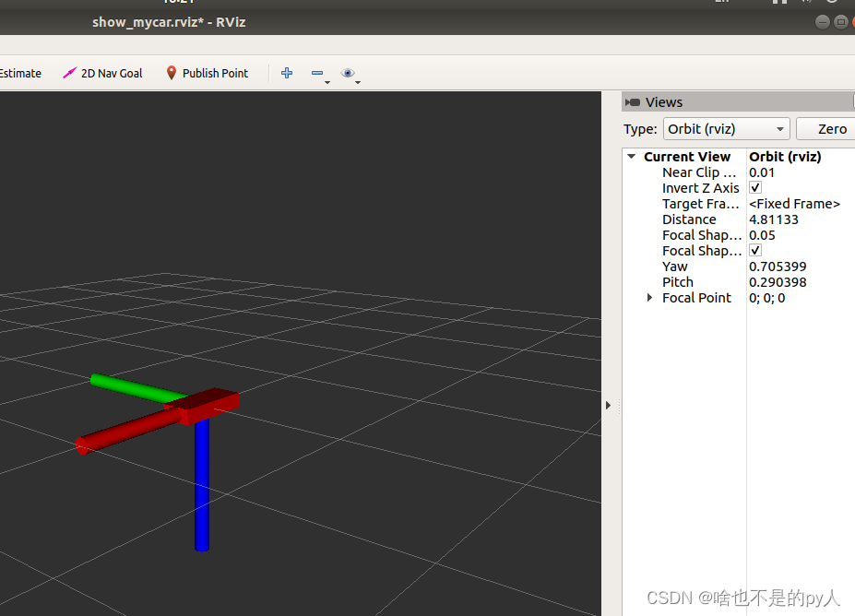
Task: Open the dropdown arrow beside the minus icon
Action: pyautogui.click(x=327, y=82)
